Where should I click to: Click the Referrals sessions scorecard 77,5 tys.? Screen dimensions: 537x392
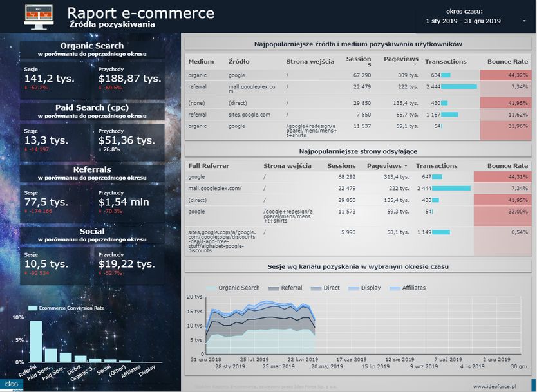46,202
